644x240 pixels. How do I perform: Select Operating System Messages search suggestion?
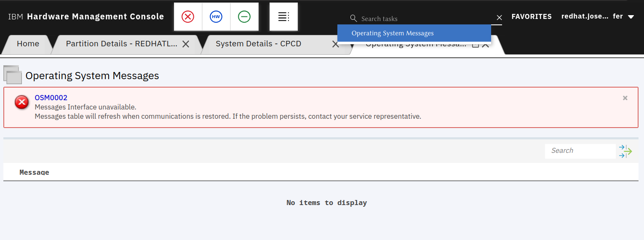pyautogui.click(x=393, y=33)
